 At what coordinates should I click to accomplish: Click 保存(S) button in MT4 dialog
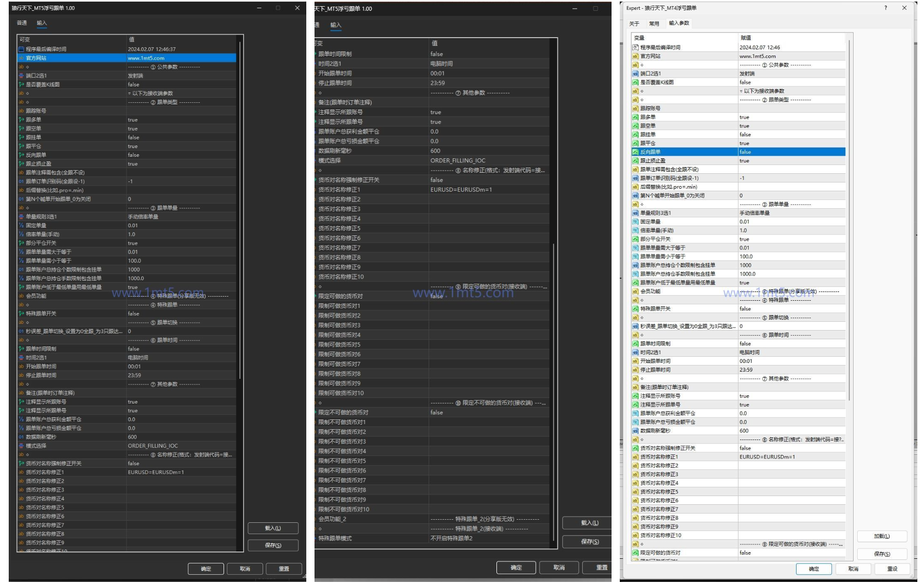click(881, 554)
